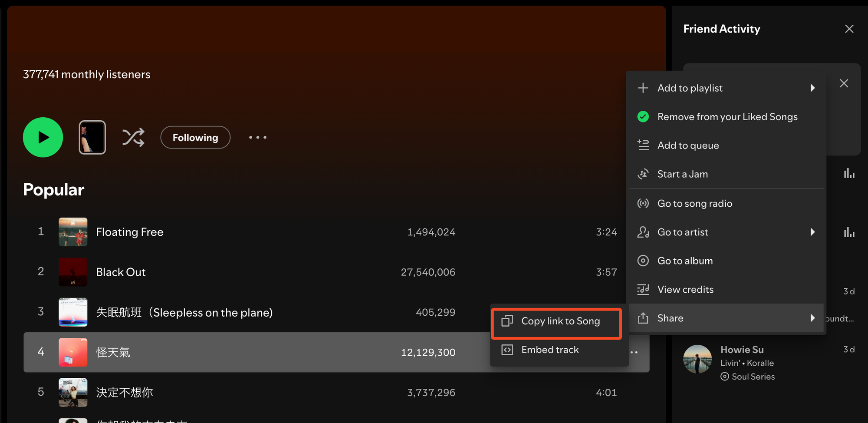Select Add to queue icon
Image resolution: width=868 pixels, height=423 pixels.
[643, 145]
